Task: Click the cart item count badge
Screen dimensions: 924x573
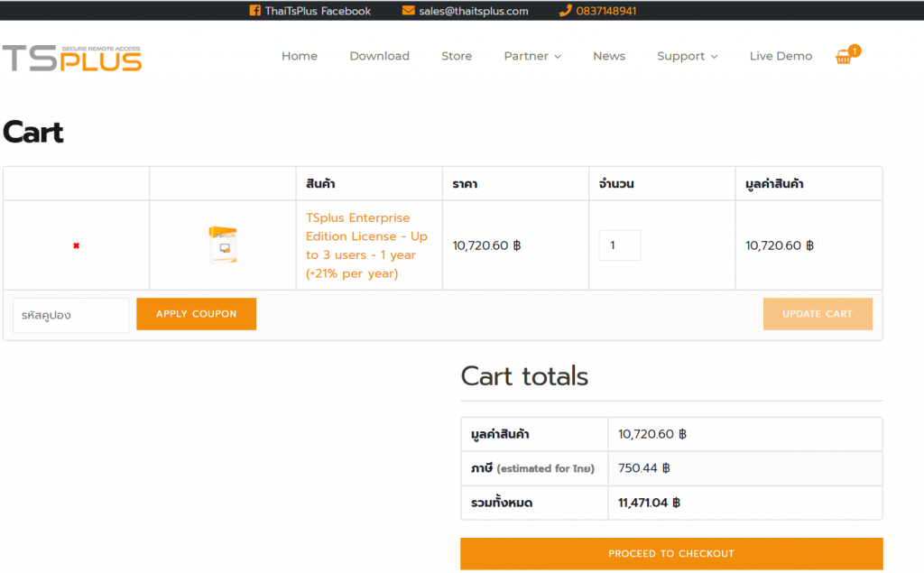Action: click(854, 51)
